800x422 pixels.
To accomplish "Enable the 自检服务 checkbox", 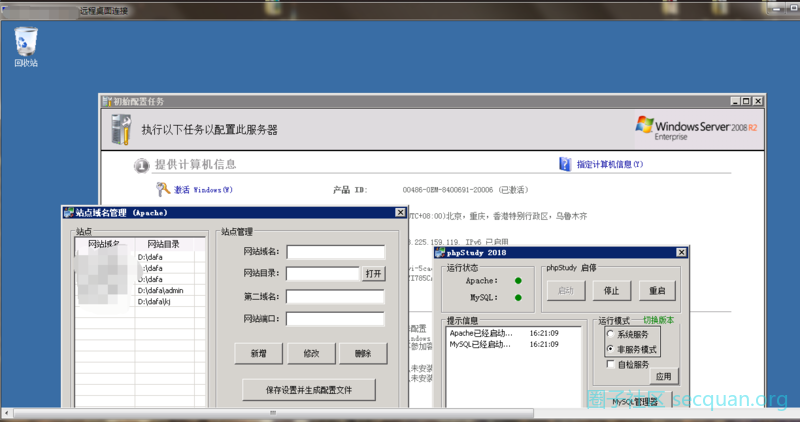I will tap(610, 364).
